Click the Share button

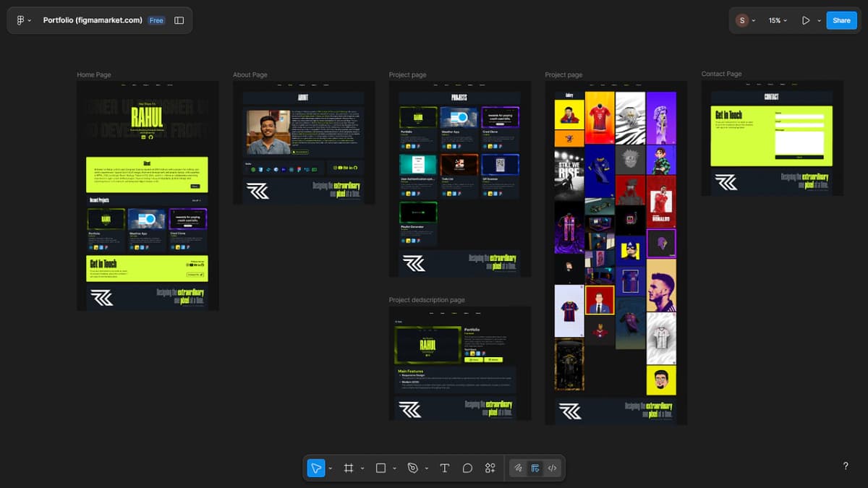pyautogui.click(x=841, y=20)
